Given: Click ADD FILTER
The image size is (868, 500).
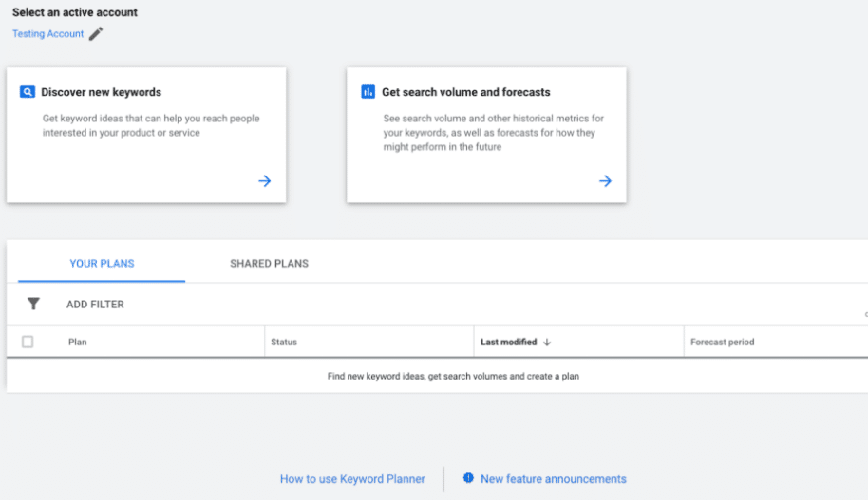Looking at the screenshot, I should (x=95, y=305).
